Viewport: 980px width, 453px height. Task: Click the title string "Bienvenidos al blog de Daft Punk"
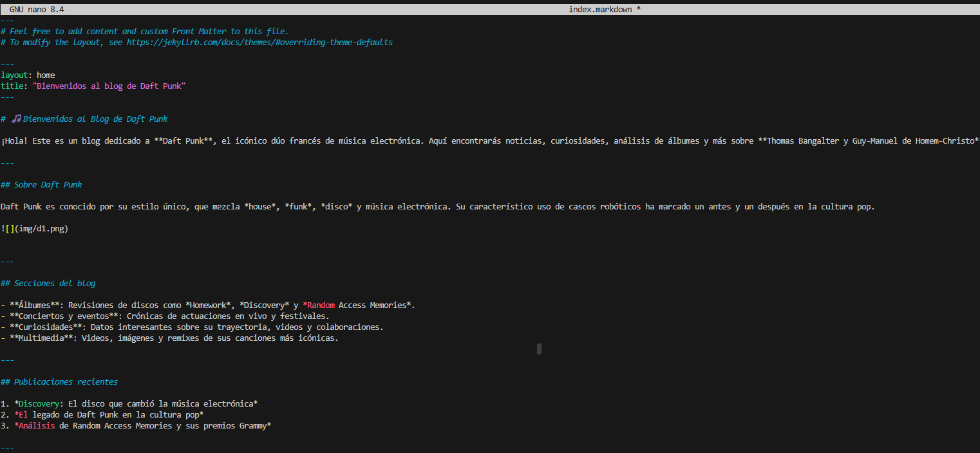[x=109, y=86]
